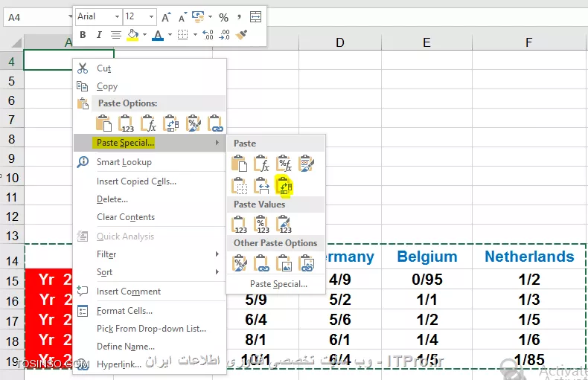Apply yellow fill color button
This screenshot has width=588, height=380.
pos(132,35)
